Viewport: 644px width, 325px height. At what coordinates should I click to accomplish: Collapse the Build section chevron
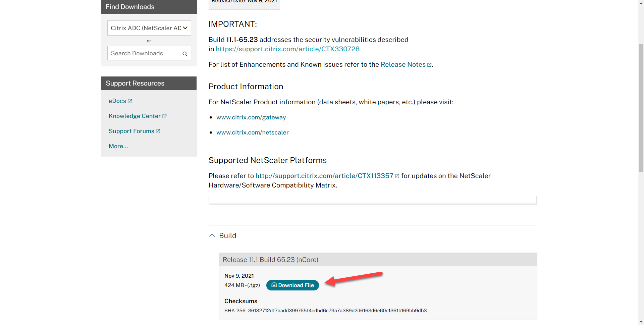(212, 235)
